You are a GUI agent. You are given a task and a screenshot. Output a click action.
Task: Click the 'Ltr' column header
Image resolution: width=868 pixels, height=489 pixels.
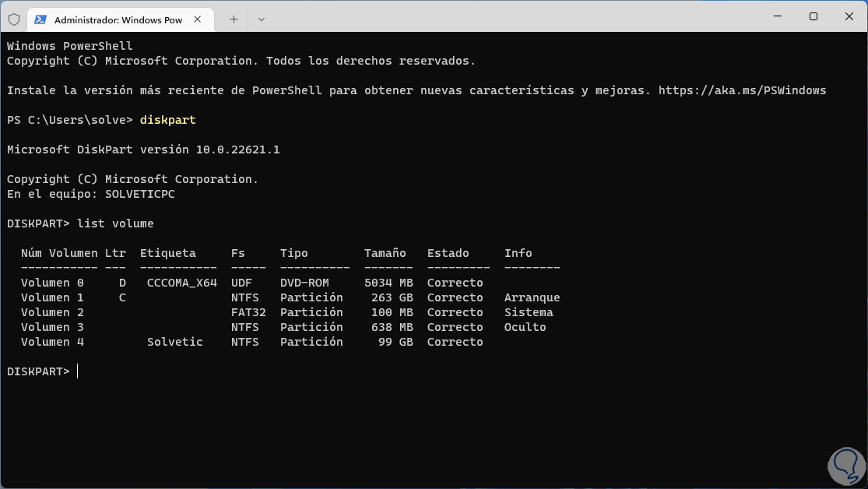coord(115,253)
